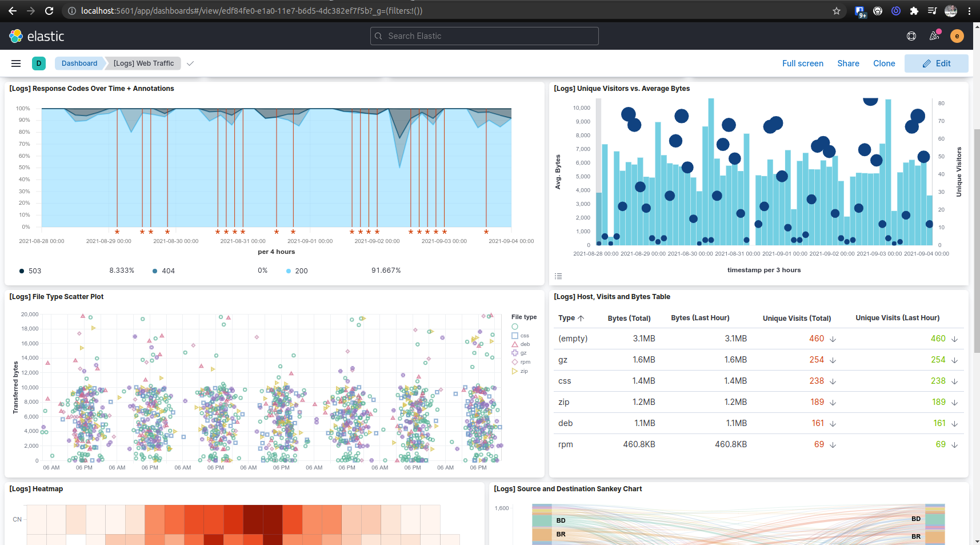Click the down arrow next to red 189
This screenshot has height=545, width=980.
[x=833, y=403]
